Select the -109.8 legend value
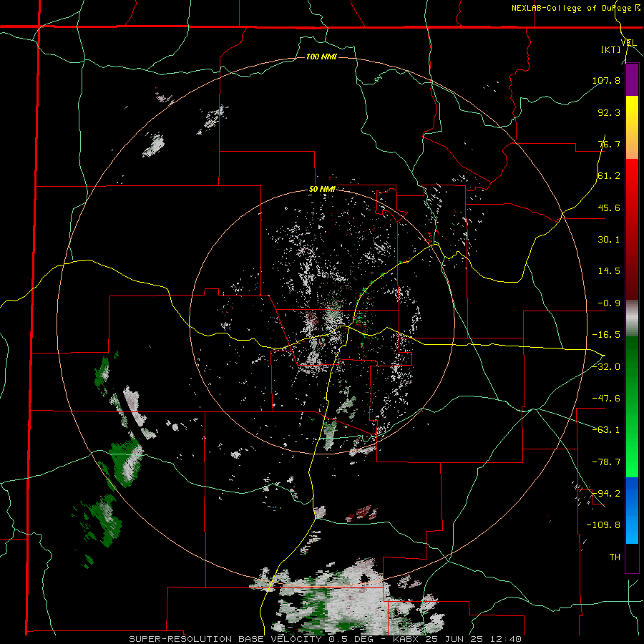The image size is (644, 644). click(x=603, y=525)
